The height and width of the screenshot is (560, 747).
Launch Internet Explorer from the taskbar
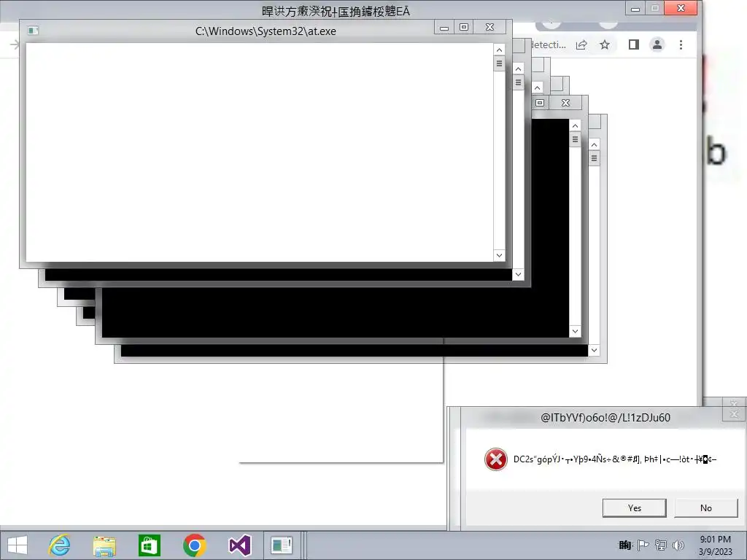click(x=60, y=545)
